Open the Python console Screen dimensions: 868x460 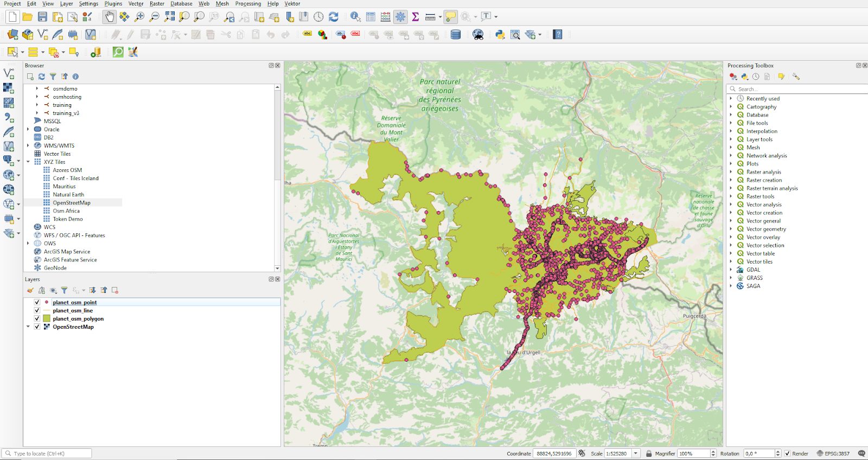tap(500, 35)
